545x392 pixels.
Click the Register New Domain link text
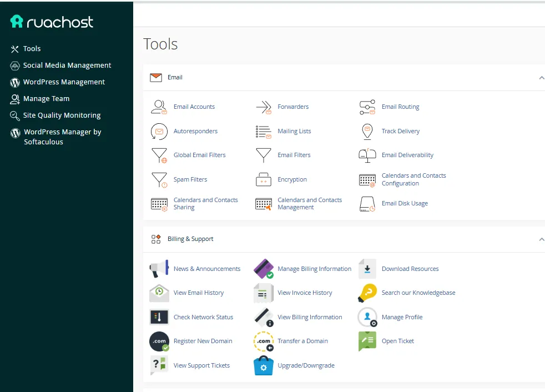click(x=203, y=341)
